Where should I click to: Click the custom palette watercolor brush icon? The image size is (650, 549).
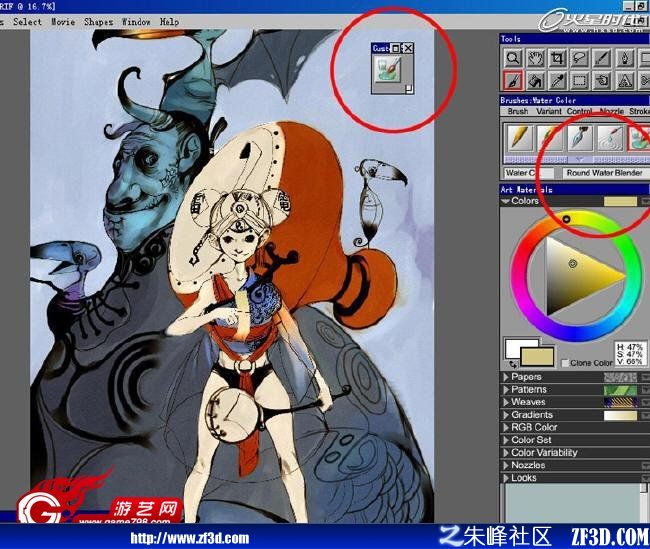click(387, 68)
